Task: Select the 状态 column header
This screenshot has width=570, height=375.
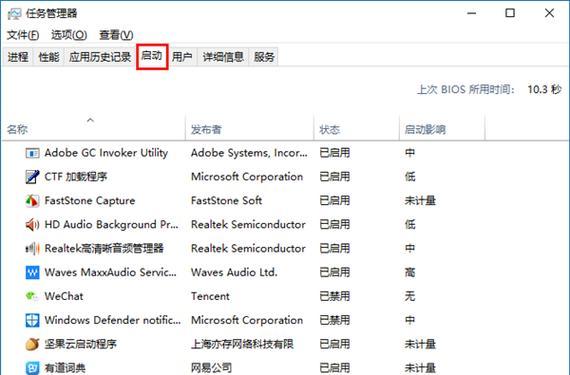Action: (329, 129)
